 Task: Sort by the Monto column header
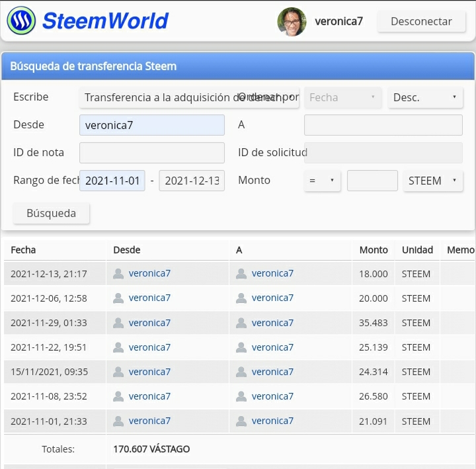[x=374, y=250]
